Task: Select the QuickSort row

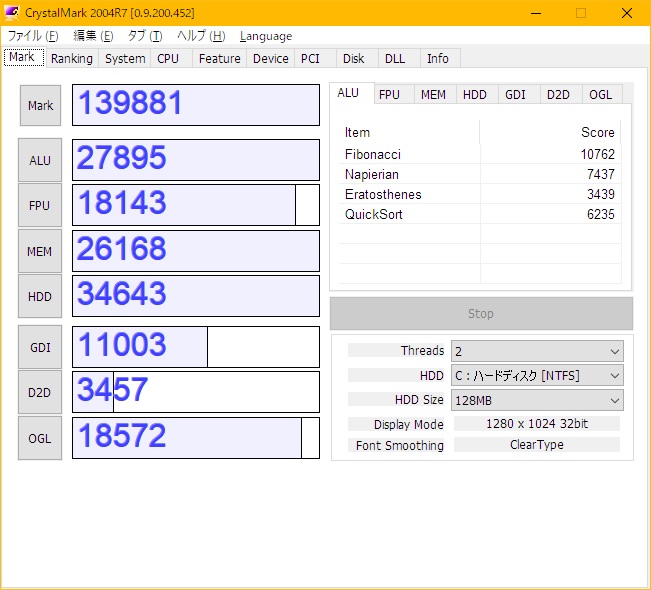Action: click(x=480, y=214)
